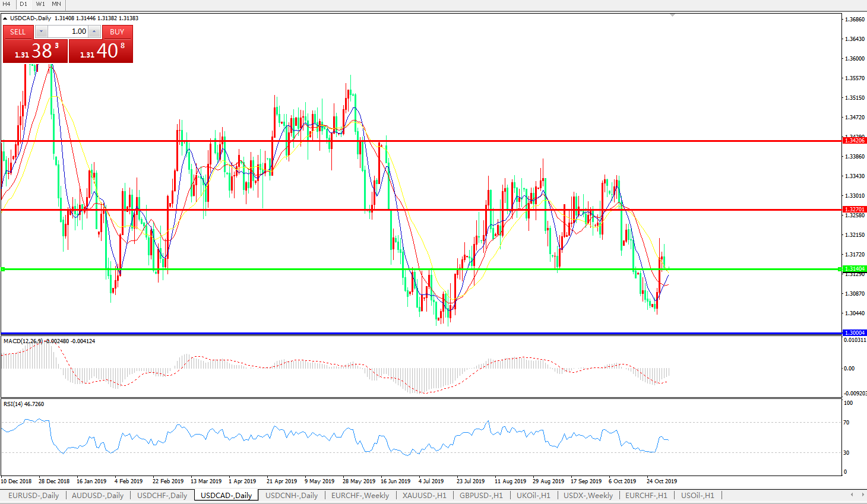The image size is (867, 504).
Task: Switch to H4 timeframe
Action: [x=7, y=4]
